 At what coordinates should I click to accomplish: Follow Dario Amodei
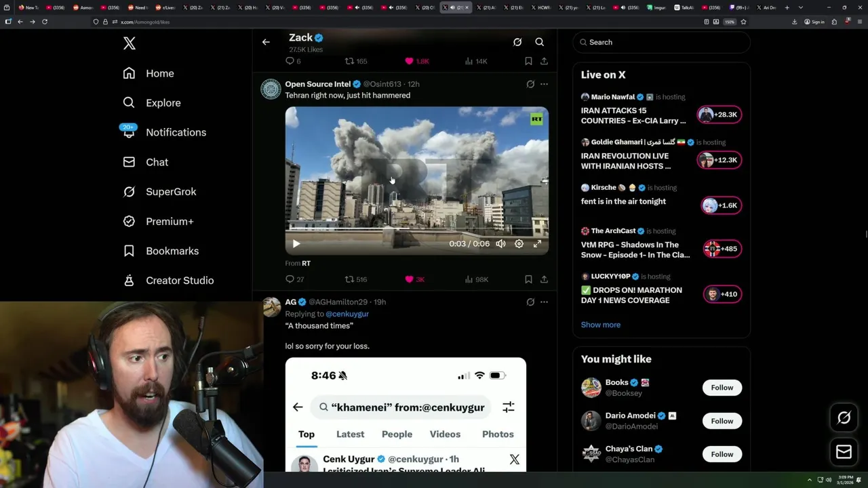(722, 421)
